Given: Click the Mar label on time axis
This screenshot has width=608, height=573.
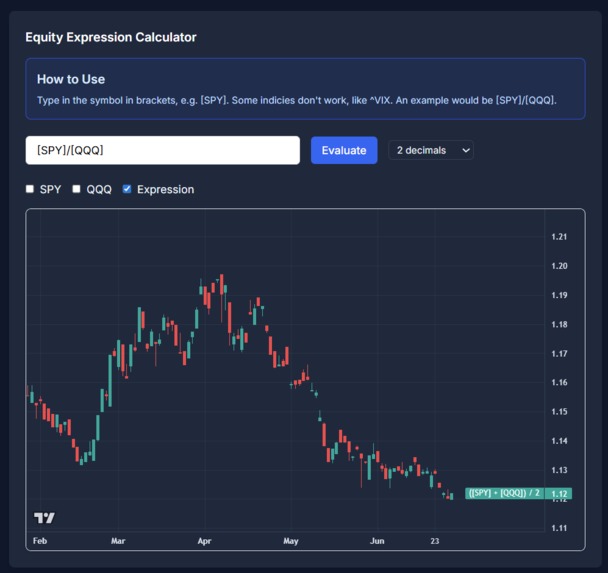Looking at the screenshot, I should click(x=118, y=541).
